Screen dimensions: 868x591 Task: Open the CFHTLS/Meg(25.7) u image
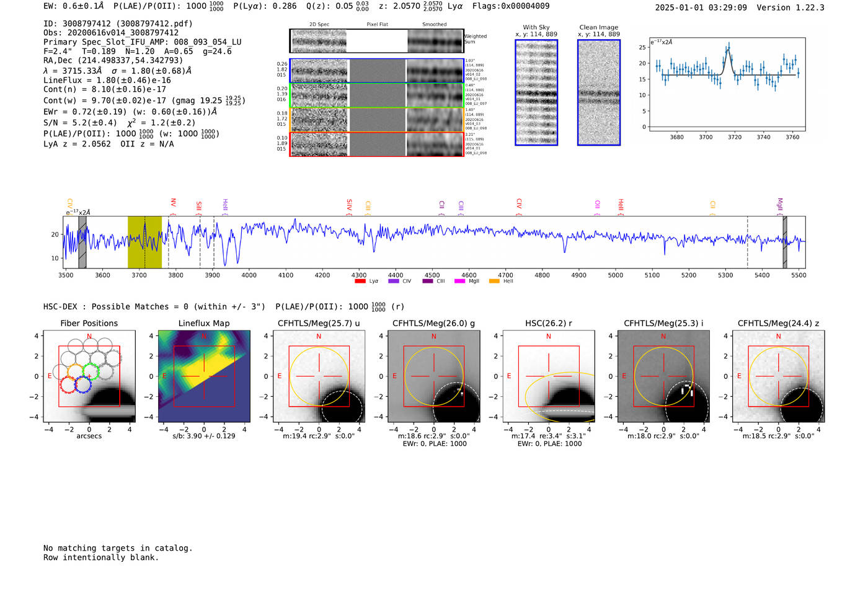[x=319, y=376]
